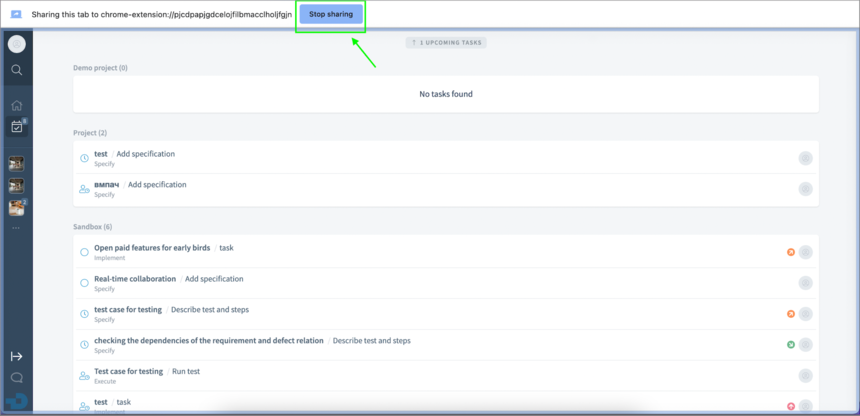
Task: Click the Stop sharing button
Action: point(331,14)
